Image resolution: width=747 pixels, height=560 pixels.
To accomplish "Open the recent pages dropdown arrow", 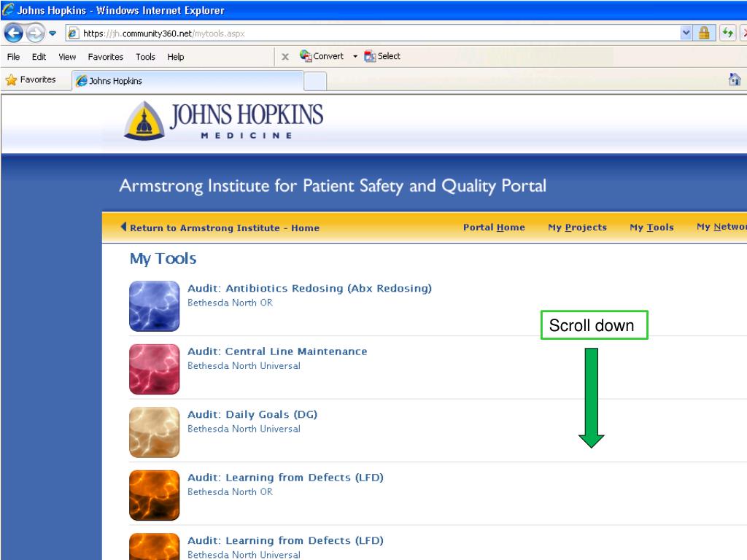I will [53, 34].
